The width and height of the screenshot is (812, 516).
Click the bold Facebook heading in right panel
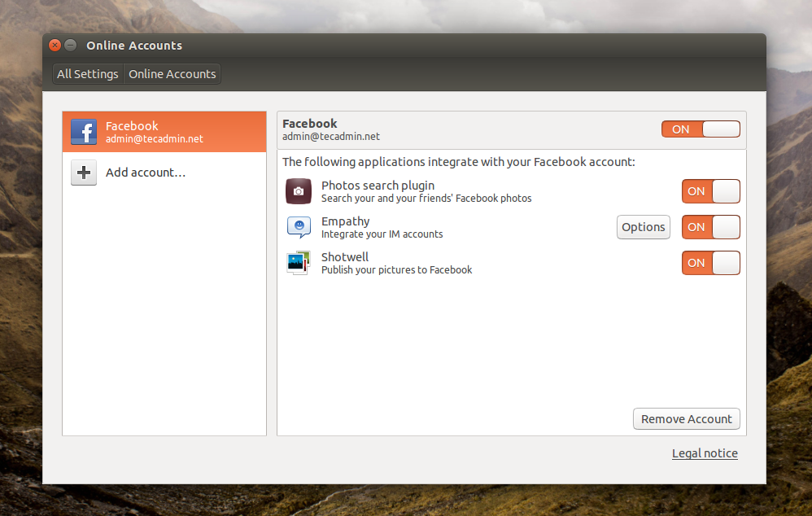(310, 123)
